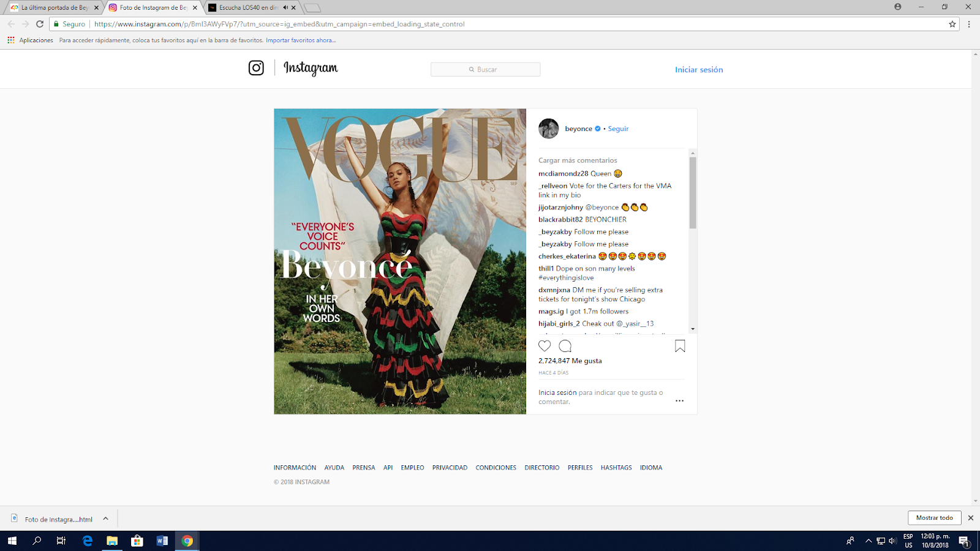Click Importar favoritos ahora link
Image resolution: width=980 pixels, height=551 pixels.
tap(301, 40)
